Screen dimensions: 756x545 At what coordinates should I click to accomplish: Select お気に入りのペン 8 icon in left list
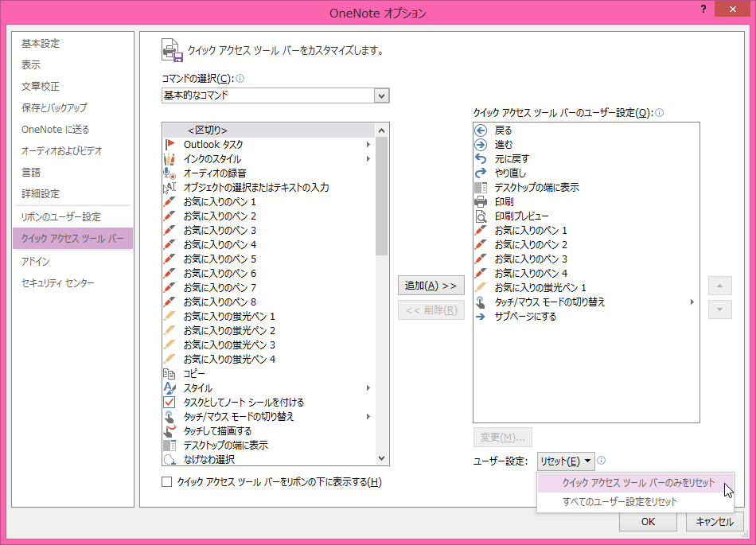[x=170, y=302]
